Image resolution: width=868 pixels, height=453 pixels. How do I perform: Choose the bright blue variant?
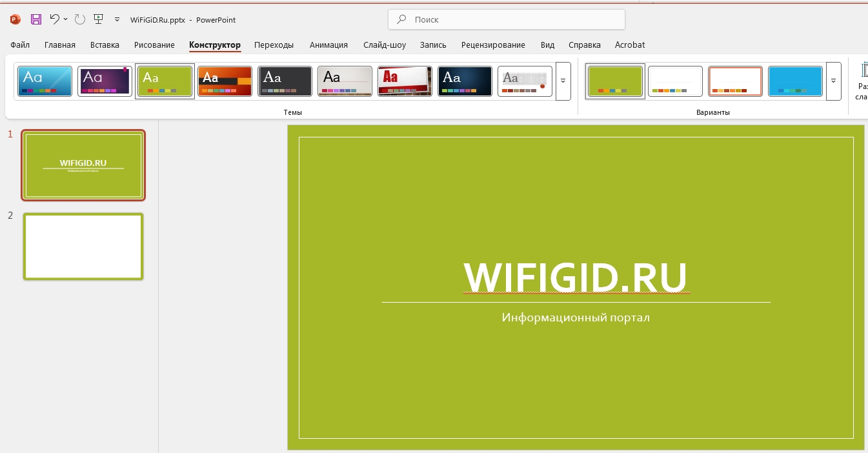click(x=795, y=81)
